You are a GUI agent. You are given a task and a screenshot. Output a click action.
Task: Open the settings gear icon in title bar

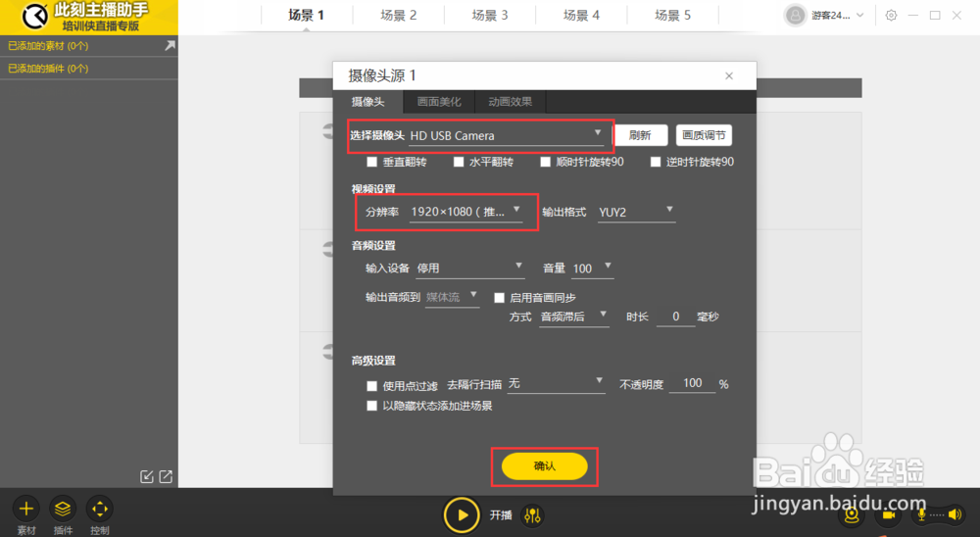coord(891,15)
